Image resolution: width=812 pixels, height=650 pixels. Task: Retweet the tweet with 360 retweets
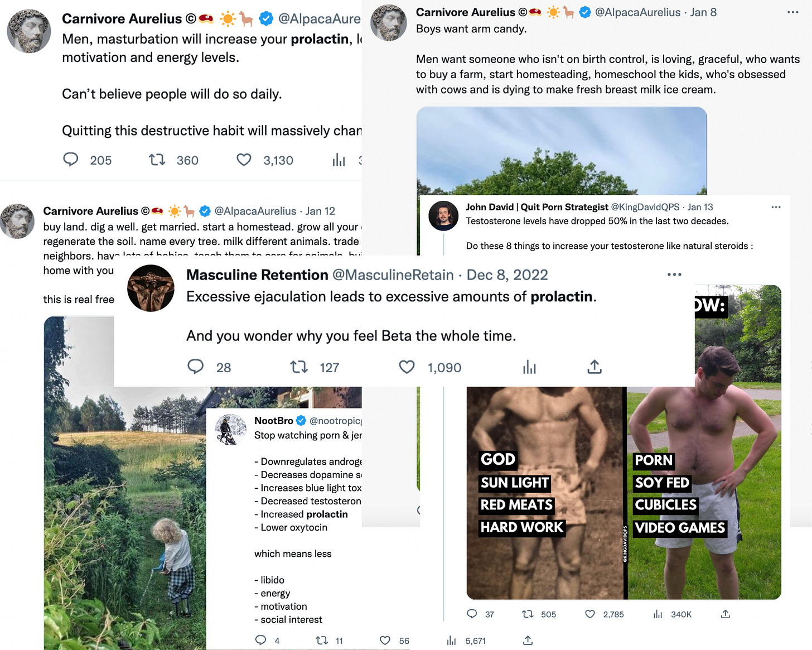(x=157, y=160)
